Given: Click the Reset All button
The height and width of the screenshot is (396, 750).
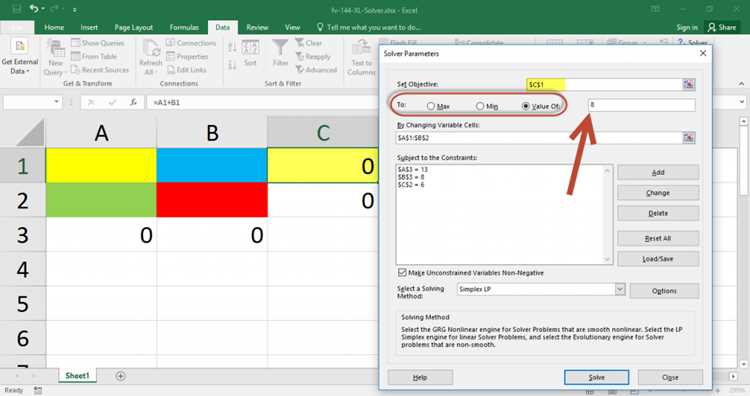Looking at the screenshot, I should [658, 238].
